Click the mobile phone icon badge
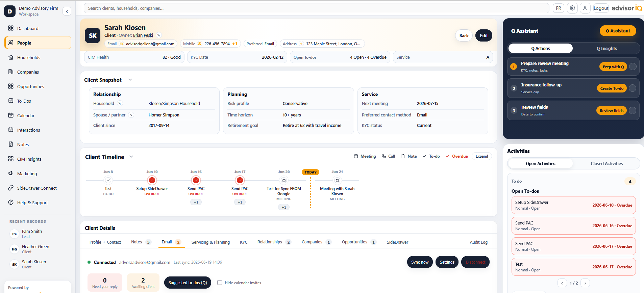The image size is (644, 293). (200, 44)
